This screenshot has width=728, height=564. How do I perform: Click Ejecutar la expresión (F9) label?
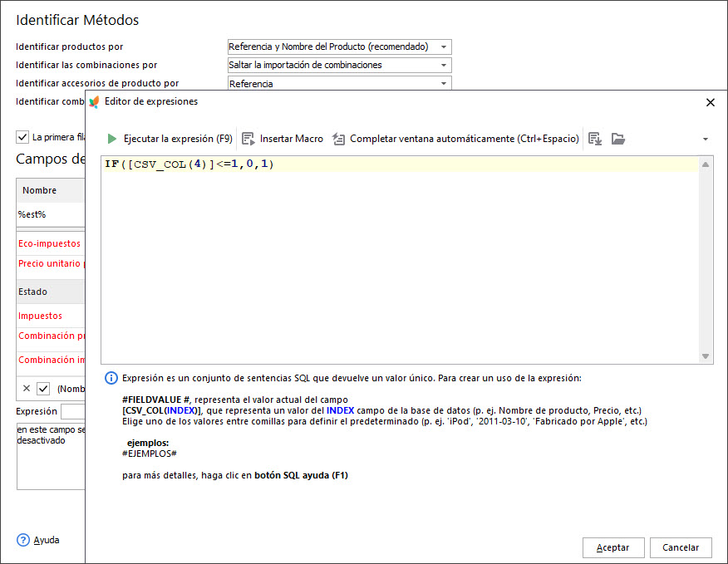[x=178, y=139]
